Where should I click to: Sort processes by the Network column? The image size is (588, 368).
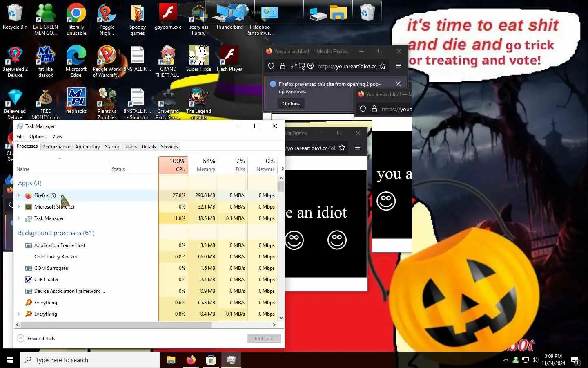point(263,165)
